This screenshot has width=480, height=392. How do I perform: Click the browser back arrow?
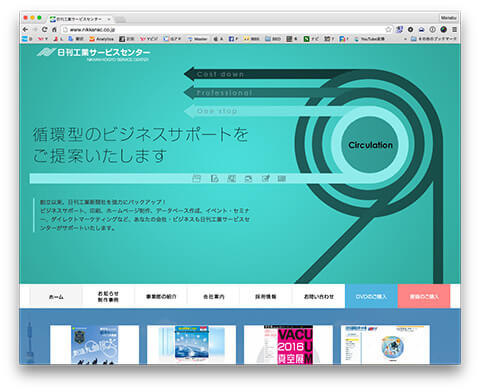25,30
